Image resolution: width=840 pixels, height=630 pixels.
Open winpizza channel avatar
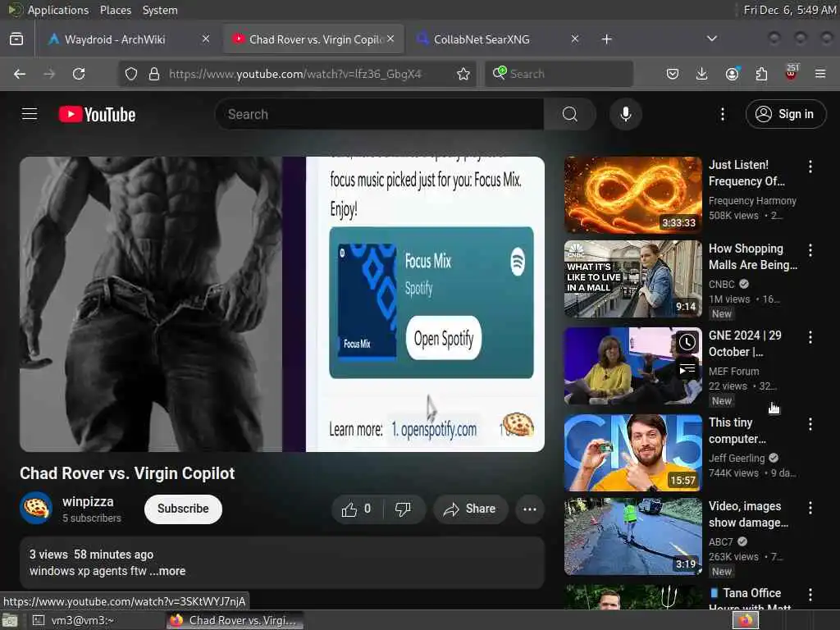click(36, 508)
